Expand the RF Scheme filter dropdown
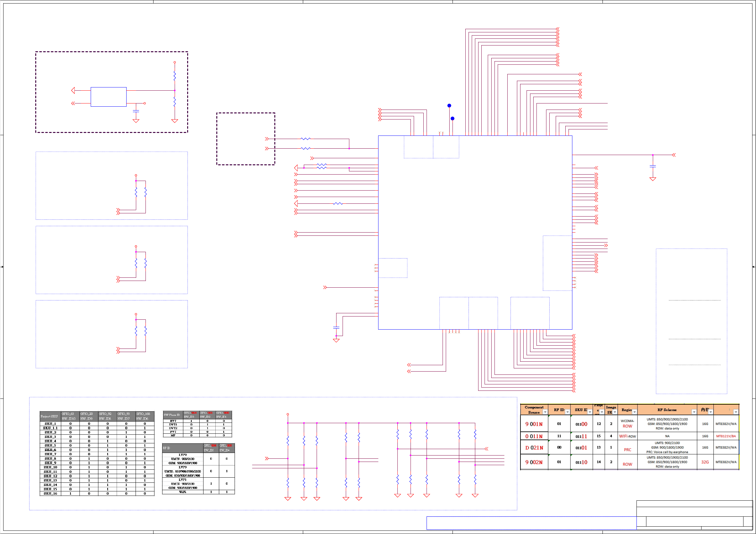The height and width of the screenshot is (534, 756). click(x=694, y=412)
